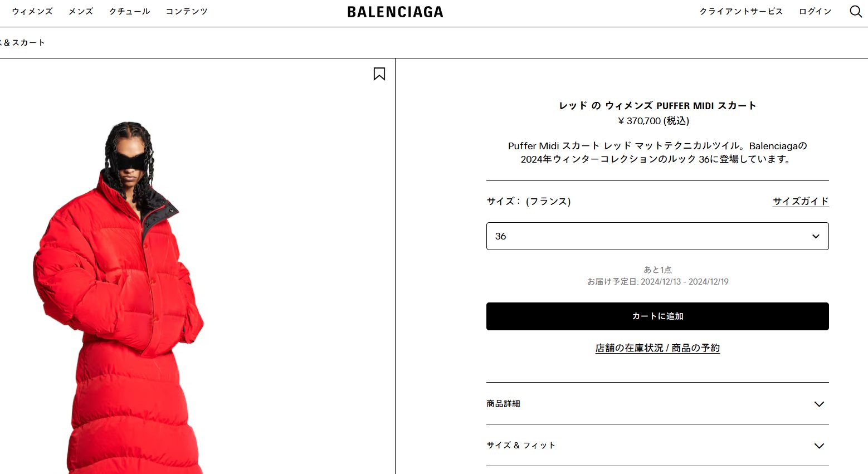Open クライアントサービス page
The image size is (868, 474).
tap(741, 11)
